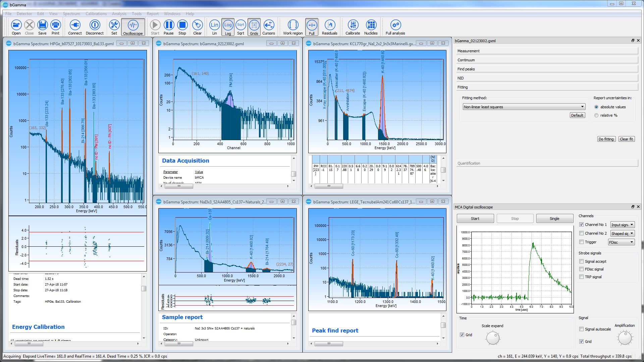Select relative % radio button
The width and height of the screenshot is (644, 362).
pos(596,115)
